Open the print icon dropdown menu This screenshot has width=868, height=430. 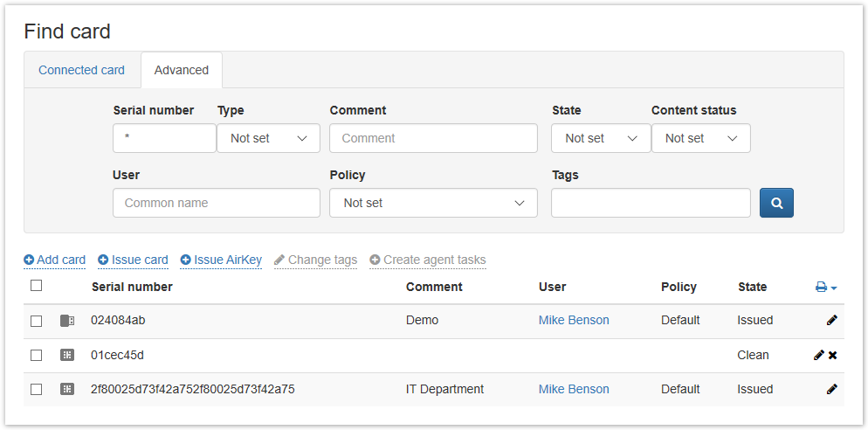(825, 287)
